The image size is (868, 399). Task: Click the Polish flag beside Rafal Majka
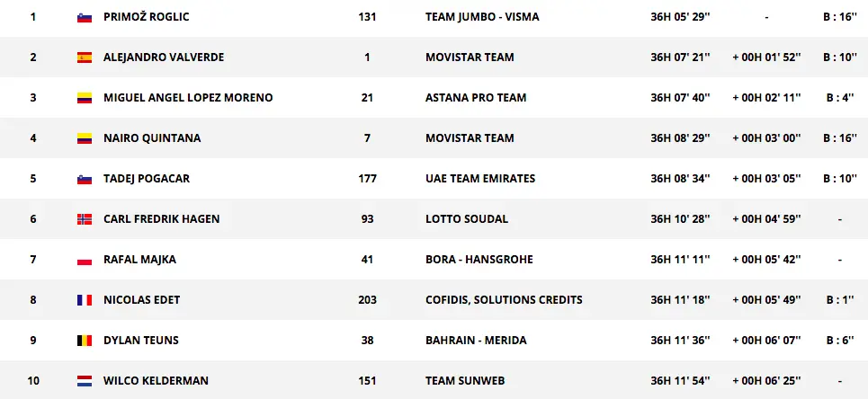coord(85,260)
